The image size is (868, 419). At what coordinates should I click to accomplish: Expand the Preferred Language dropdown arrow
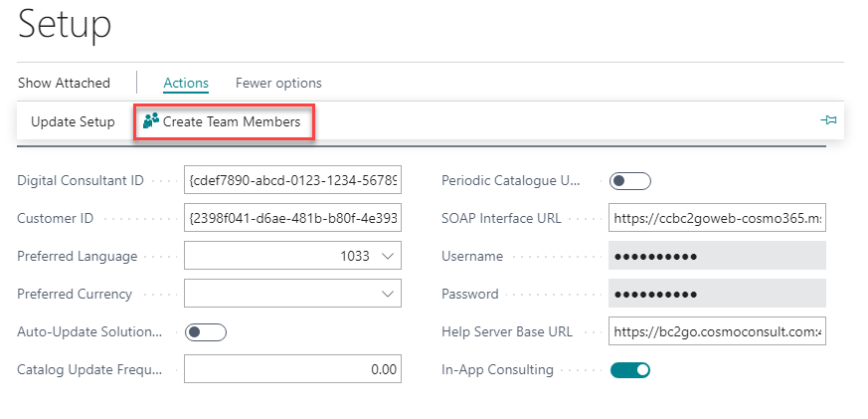[x=388, y=257]
